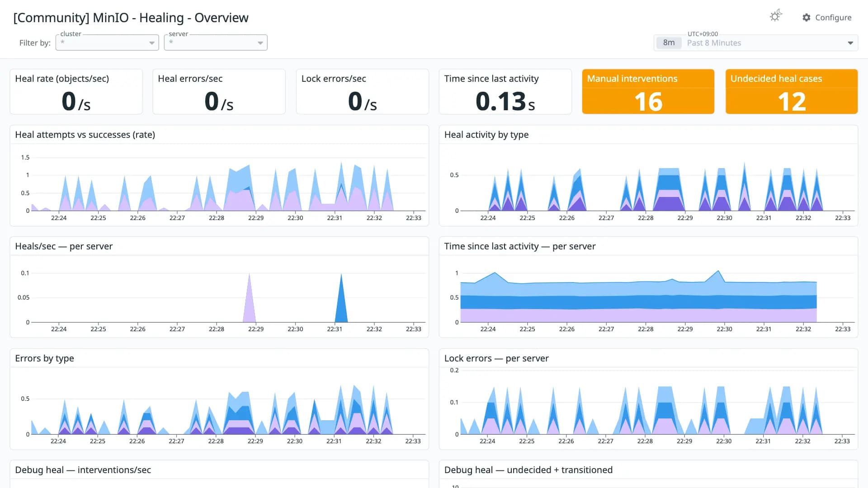The width and height of the screenshot is (868, 488).
Task: Click the Configure gear icon
Action: coord(807,17)
